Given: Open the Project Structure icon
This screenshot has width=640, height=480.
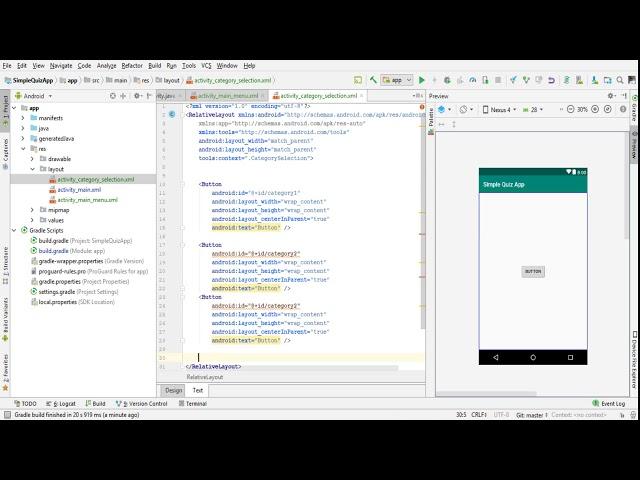Looking at the screenshot, I should coord(607,80).
